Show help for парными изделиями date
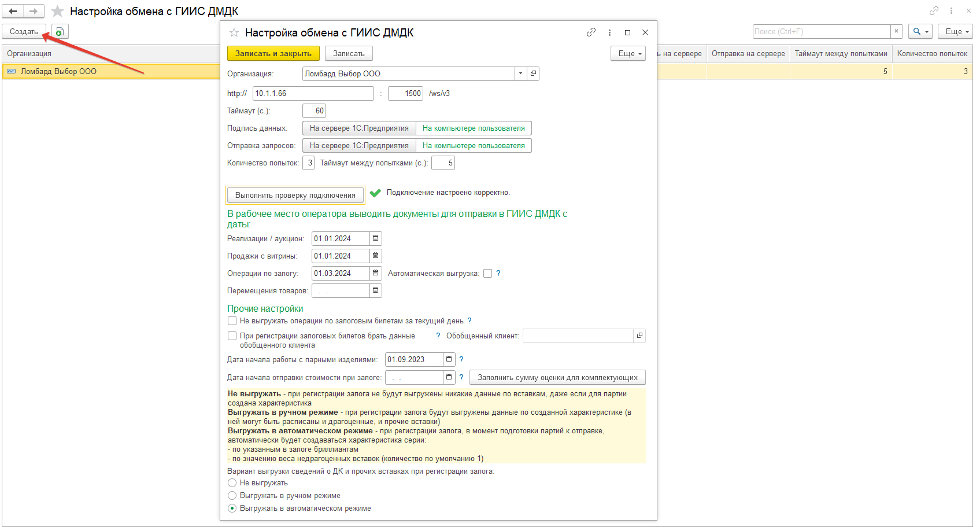Screen dimensions: 980x527 (461, 359)
